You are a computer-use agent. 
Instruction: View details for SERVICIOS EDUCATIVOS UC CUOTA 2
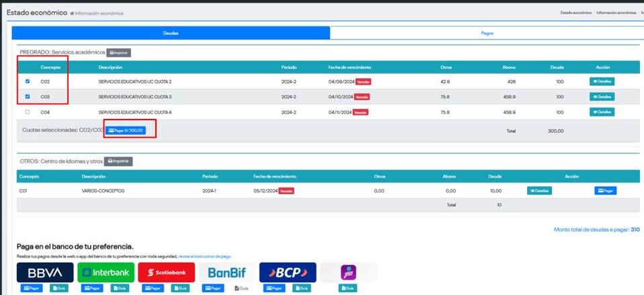click(602, 81)
